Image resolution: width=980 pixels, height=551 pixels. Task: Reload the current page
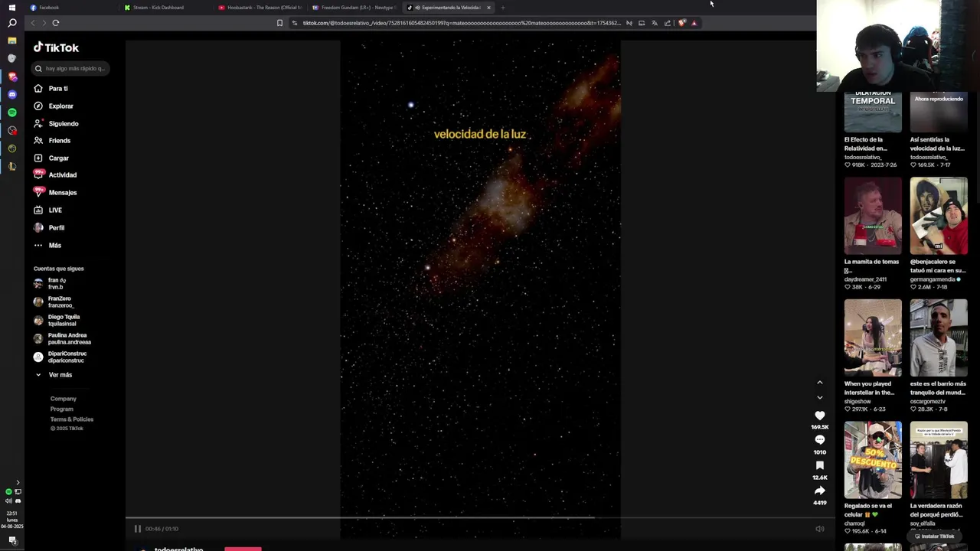(56, 23)
